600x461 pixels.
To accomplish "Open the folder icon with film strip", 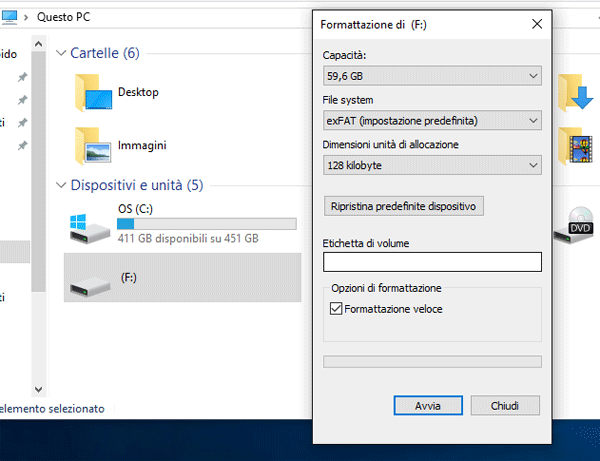I will coord(578,145).
